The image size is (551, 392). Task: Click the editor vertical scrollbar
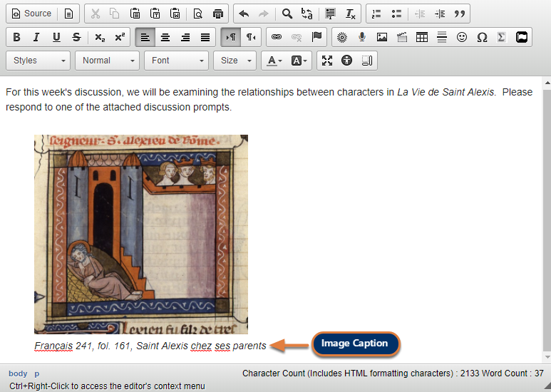click(547, 220)
